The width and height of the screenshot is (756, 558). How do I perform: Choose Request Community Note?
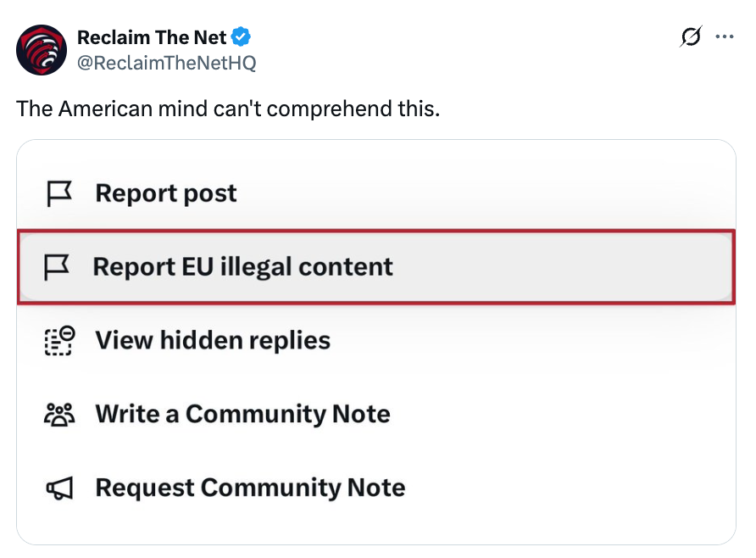tap(251, 488)
